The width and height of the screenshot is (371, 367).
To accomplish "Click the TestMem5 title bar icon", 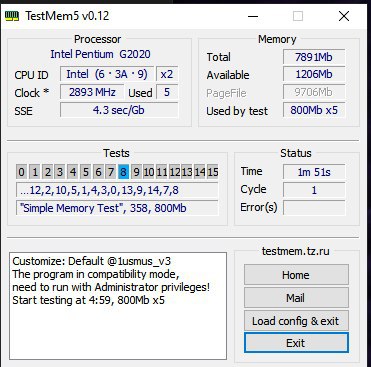I will click(12, 16).
